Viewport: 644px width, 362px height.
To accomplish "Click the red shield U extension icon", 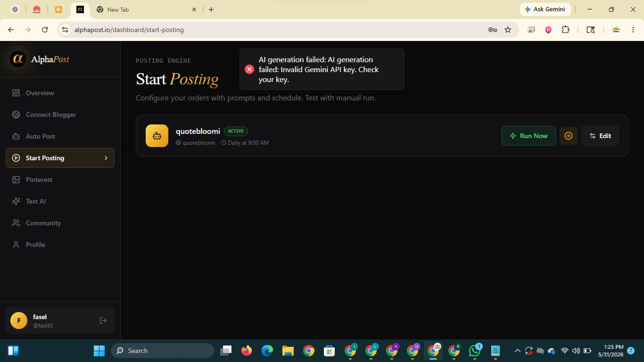I will pos(548,30).
